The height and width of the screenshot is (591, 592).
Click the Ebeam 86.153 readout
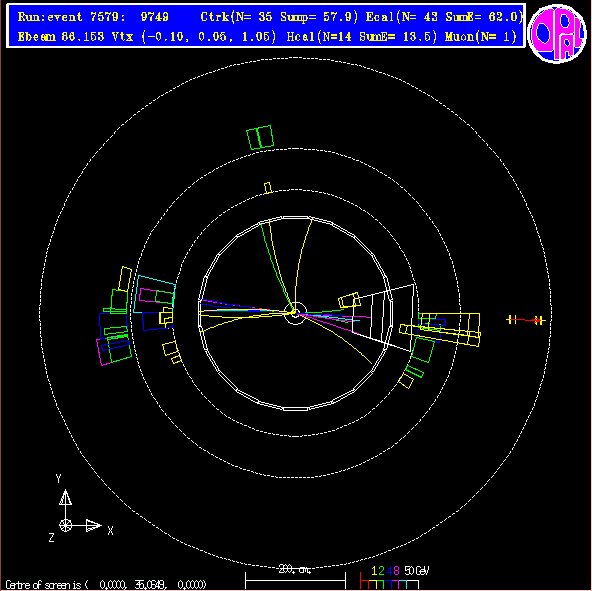[x=61, y=37]
